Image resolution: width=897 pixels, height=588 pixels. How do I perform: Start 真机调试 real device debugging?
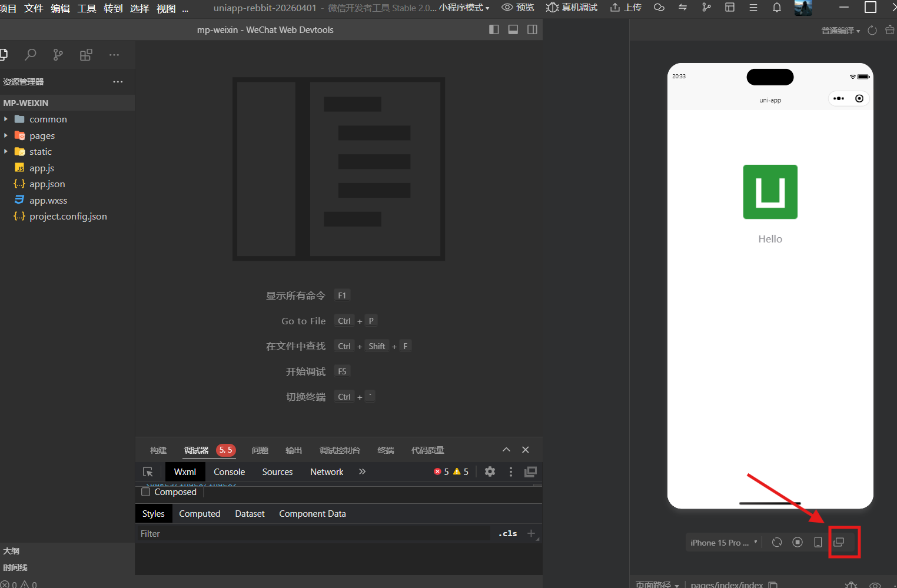pos(572,8)
